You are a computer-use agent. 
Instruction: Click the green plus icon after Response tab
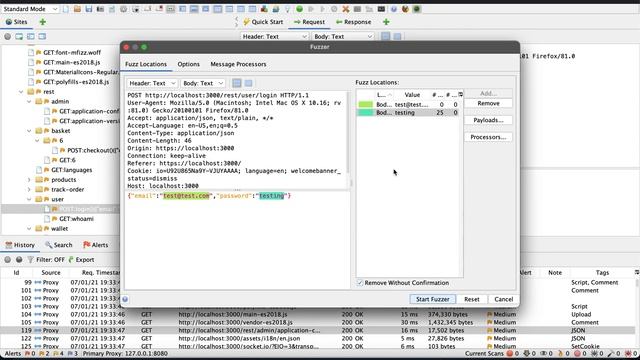(386, 22)
